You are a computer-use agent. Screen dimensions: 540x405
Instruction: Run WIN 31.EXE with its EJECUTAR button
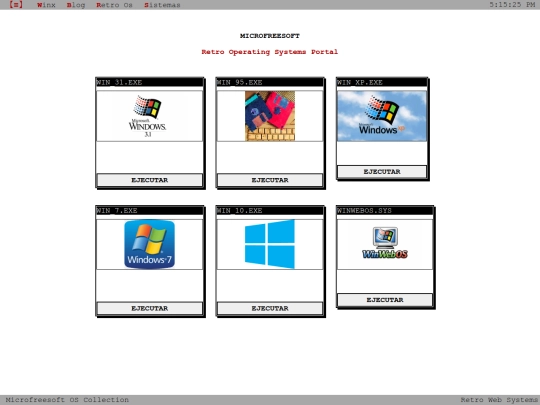pyautogui.click(x=149, y=180)
